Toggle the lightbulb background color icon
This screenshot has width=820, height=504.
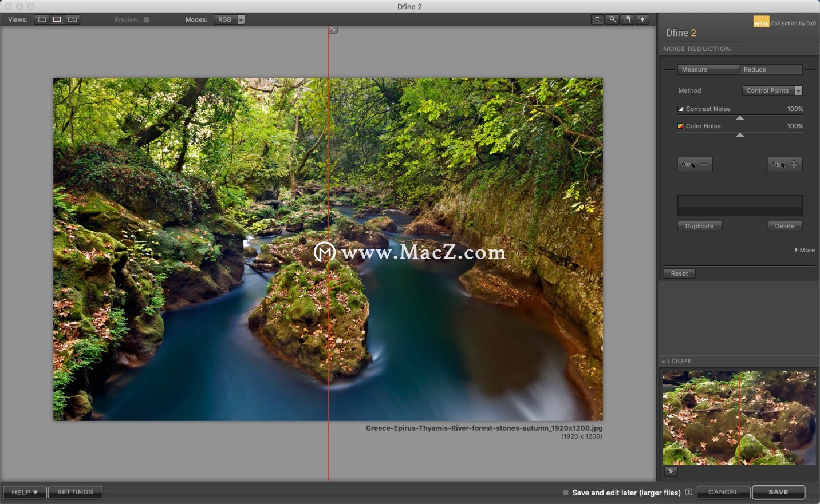pos(642,19)
